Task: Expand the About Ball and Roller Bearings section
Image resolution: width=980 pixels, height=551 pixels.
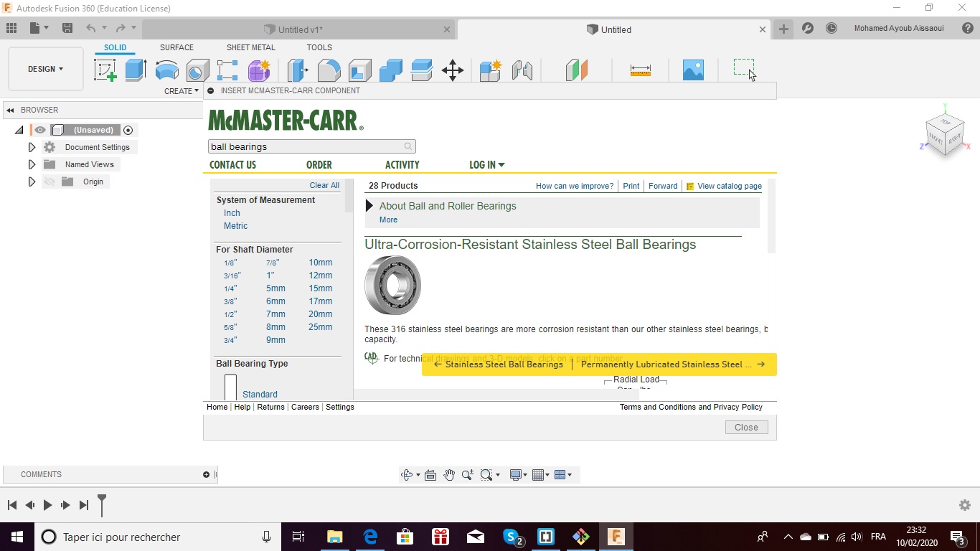Action: pyautogui.click(x=369, y=206)
